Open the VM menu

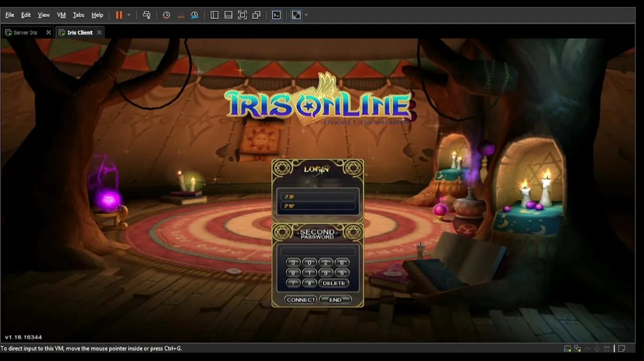tap(61, 15)
